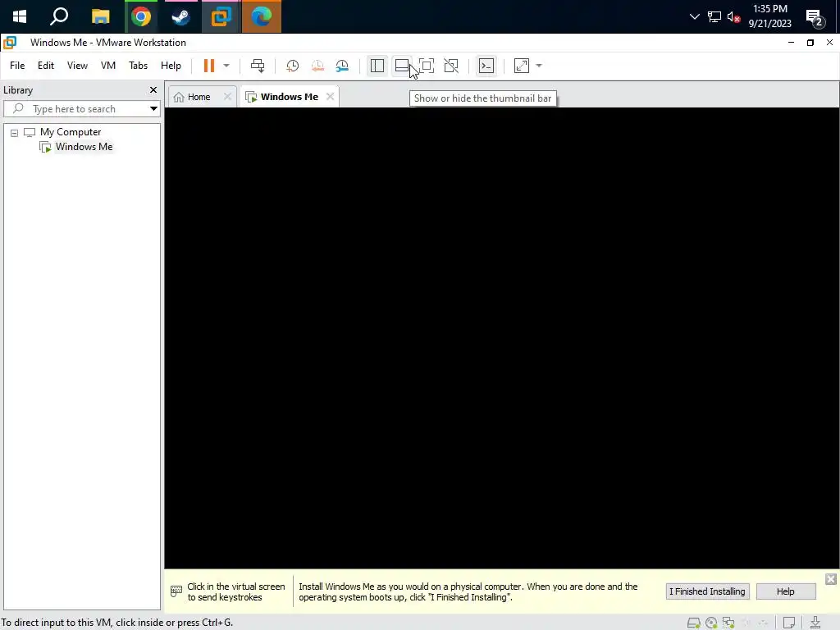Image resolution: width=840 pixels, height=630 pixels.
Task: Open Steam from taskbar
Action: coord(180,16)
